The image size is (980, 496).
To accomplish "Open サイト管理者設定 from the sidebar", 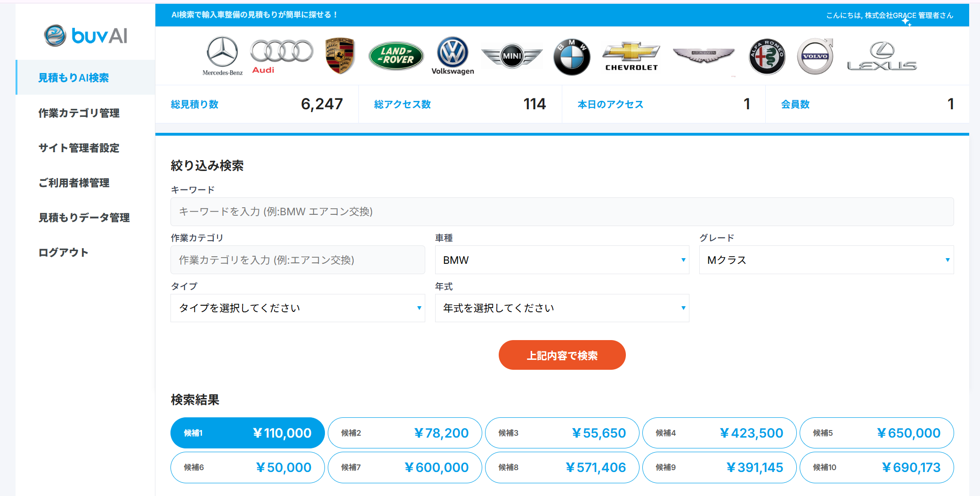I will (x=79, y=148).
